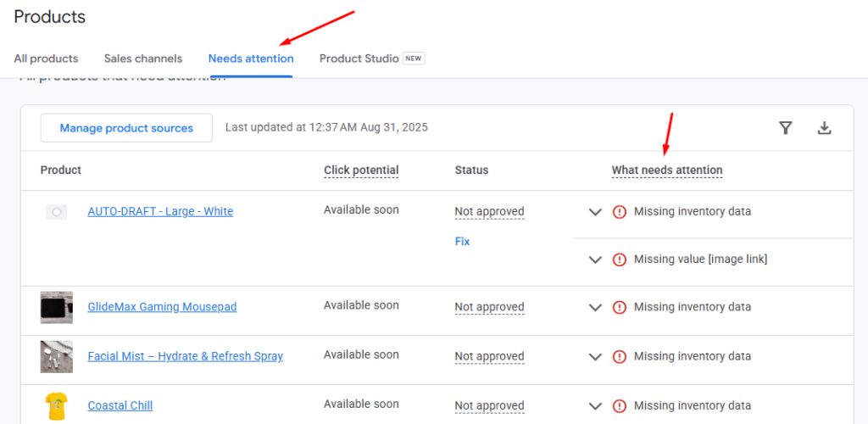Open the GlideMax Gaming Mousepad product link
The height and width of the screenshot is (424, 868).
162,307
